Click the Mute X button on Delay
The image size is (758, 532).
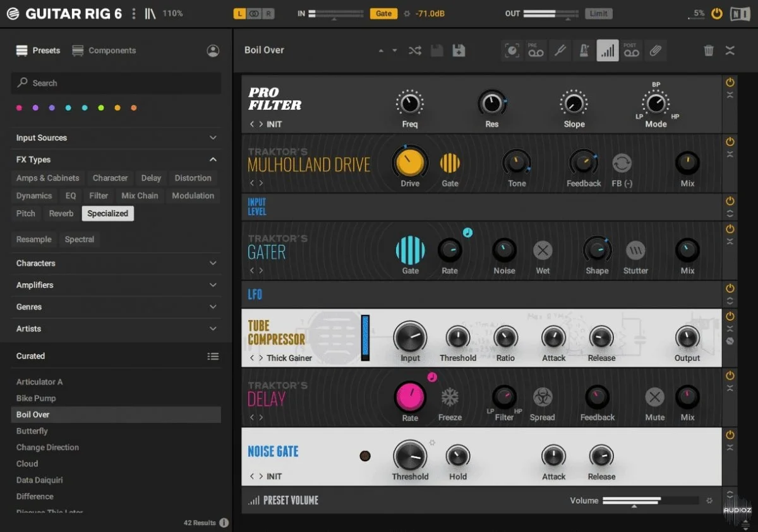pyautogui.click(x=654, y=397)
